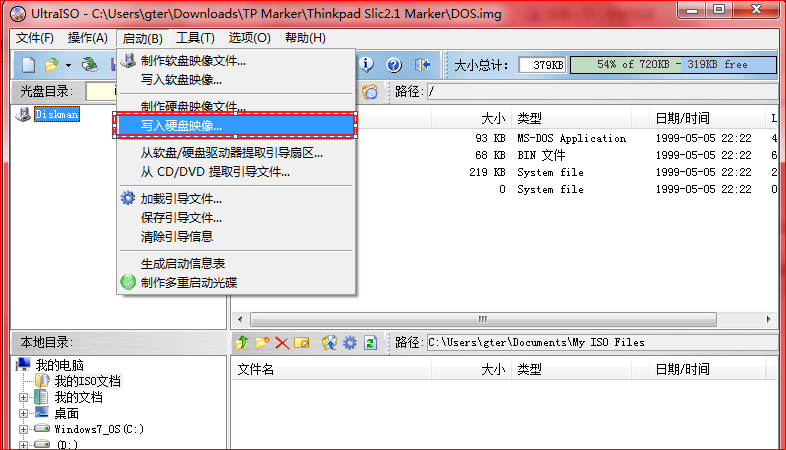
Task: Click the new folder icon in local toolbar
Action: (262, 343)
